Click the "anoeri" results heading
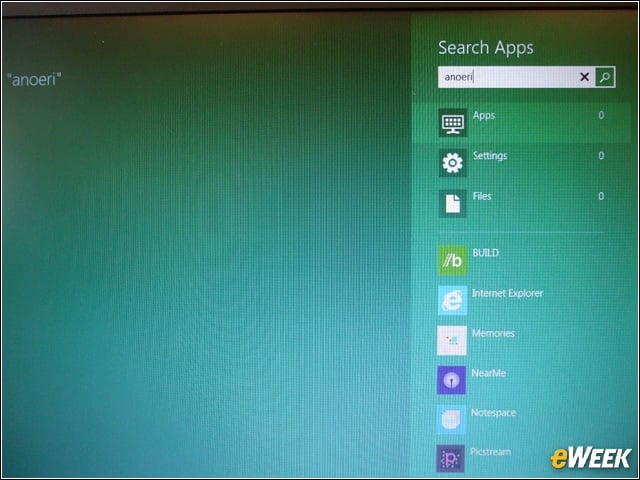Viewport: 640px width, 480px height. point(34,80)
